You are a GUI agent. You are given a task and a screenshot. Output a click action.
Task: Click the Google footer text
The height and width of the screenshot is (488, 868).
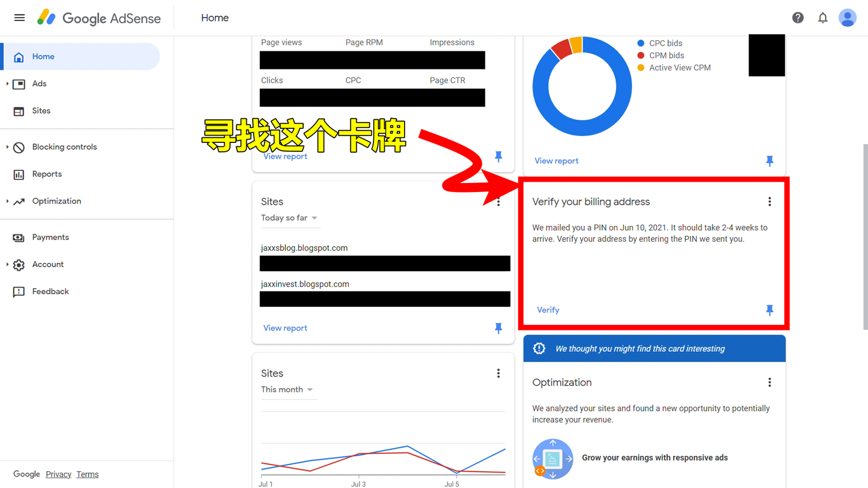click(27, 474)
